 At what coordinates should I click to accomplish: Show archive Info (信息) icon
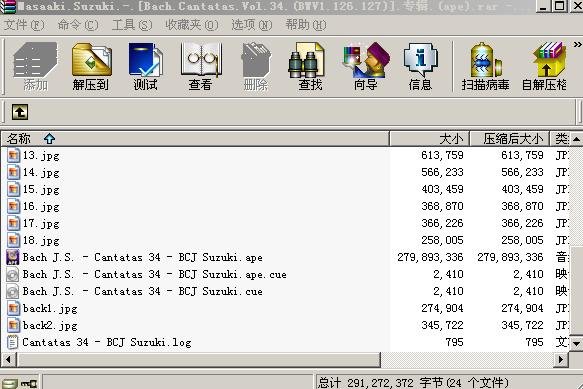coord(421,66)
